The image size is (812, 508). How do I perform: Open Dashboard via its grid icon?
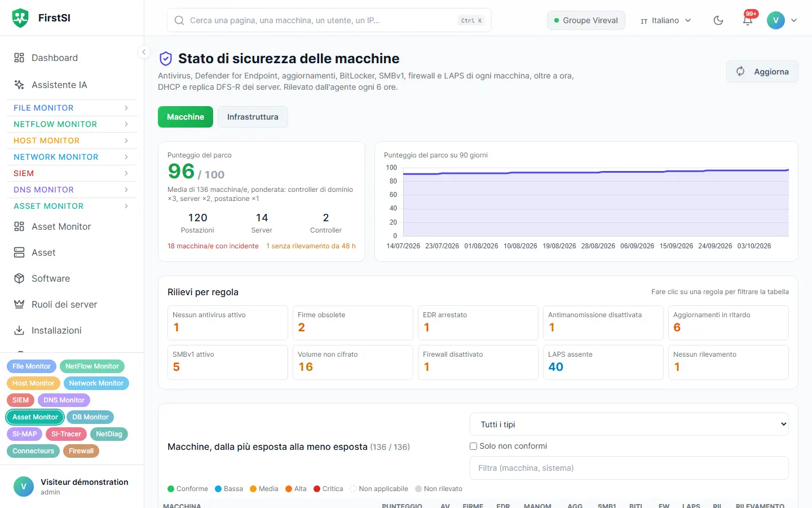[19, 58]
